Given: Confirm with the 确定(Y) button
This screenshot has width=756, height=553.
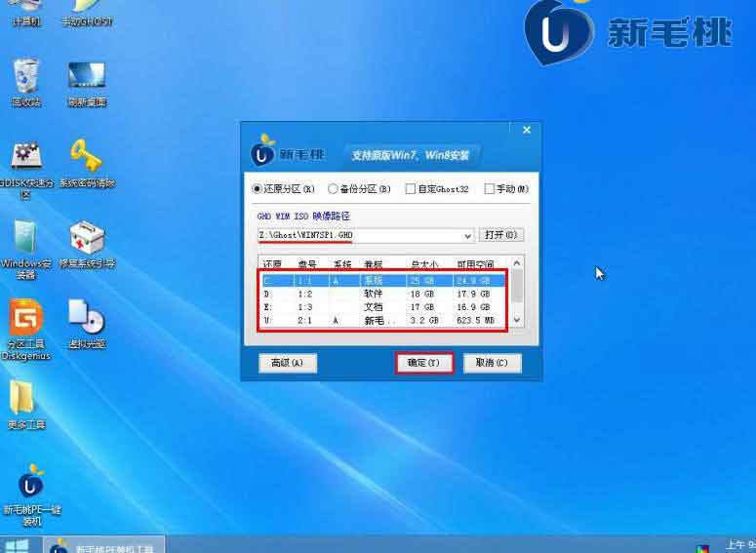Looking at the screenshot, I should 423,363.
